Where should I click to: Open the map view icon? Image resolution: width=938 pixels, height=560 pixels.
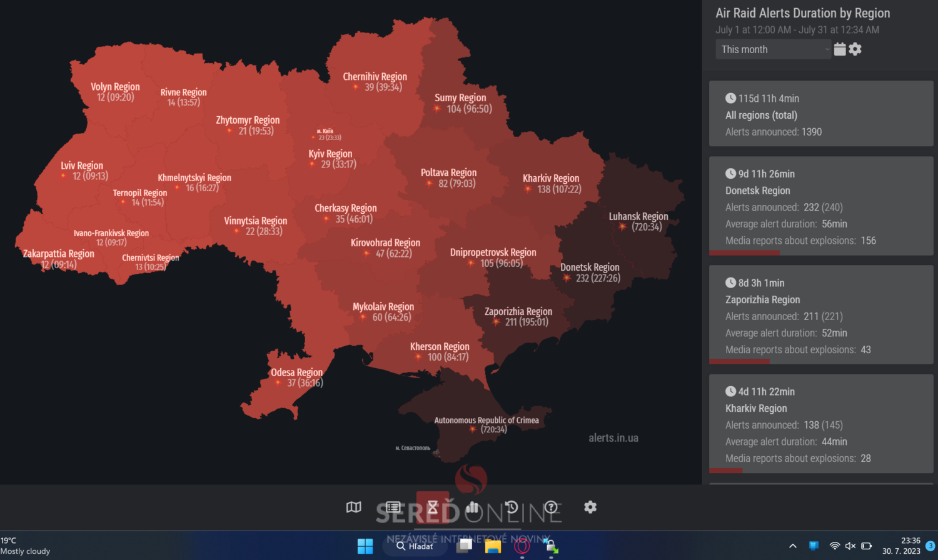click(x=354, y=507)
